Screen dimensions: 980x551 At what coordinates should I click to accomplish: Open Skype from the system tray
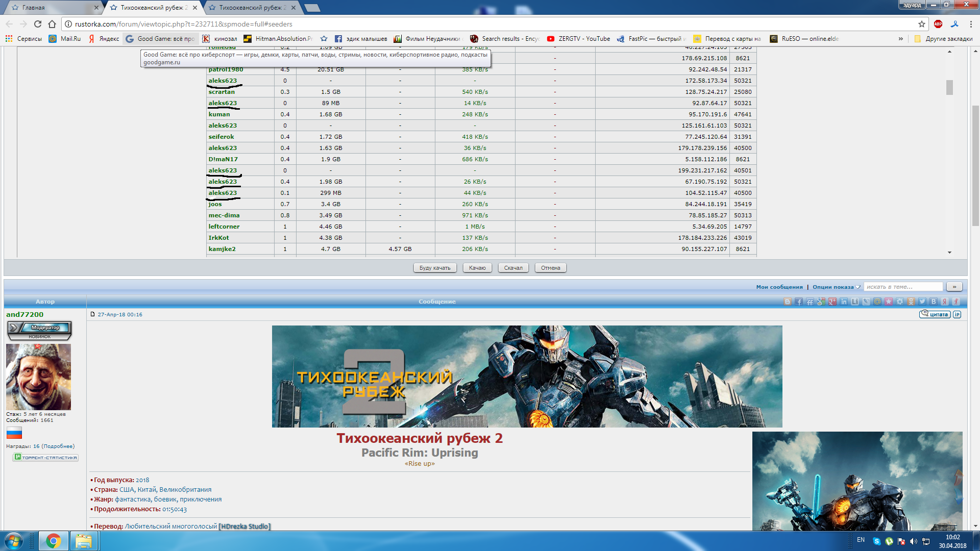coord(877,541)
